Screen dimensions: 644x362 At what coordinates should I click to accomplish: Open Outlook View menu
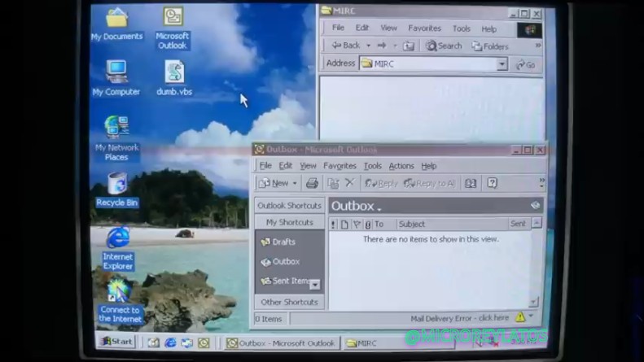(x=308, y=166)
